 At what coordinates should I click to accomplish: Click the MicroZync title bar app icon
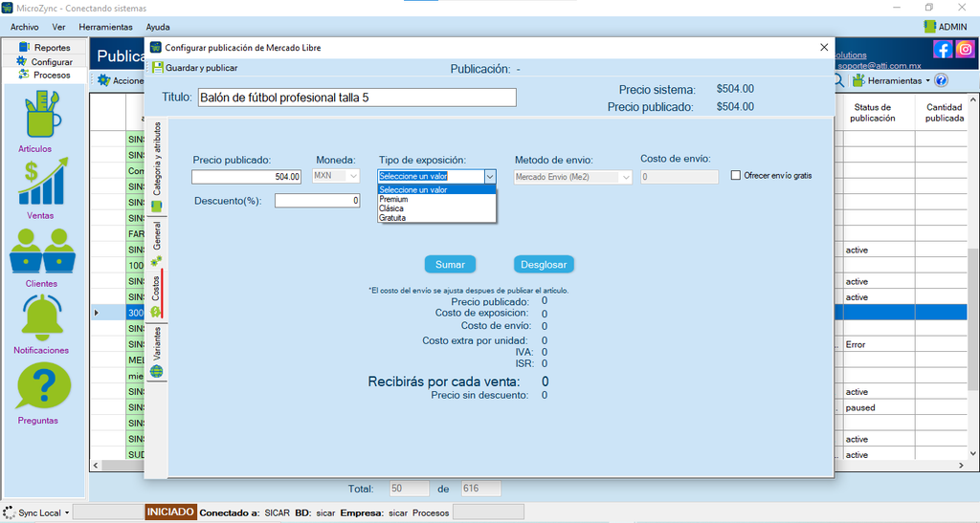pyautogui.click(x=8, y=8)
